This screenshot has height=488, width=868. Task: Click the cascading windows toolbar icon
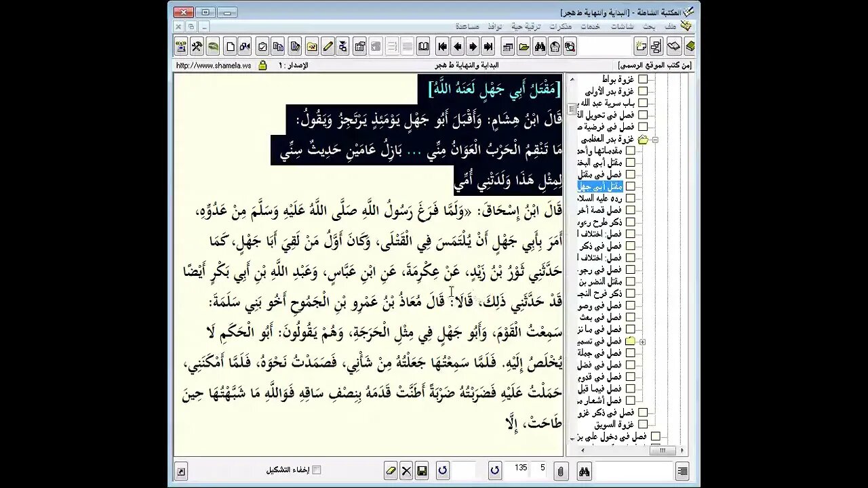coord(507,47)
